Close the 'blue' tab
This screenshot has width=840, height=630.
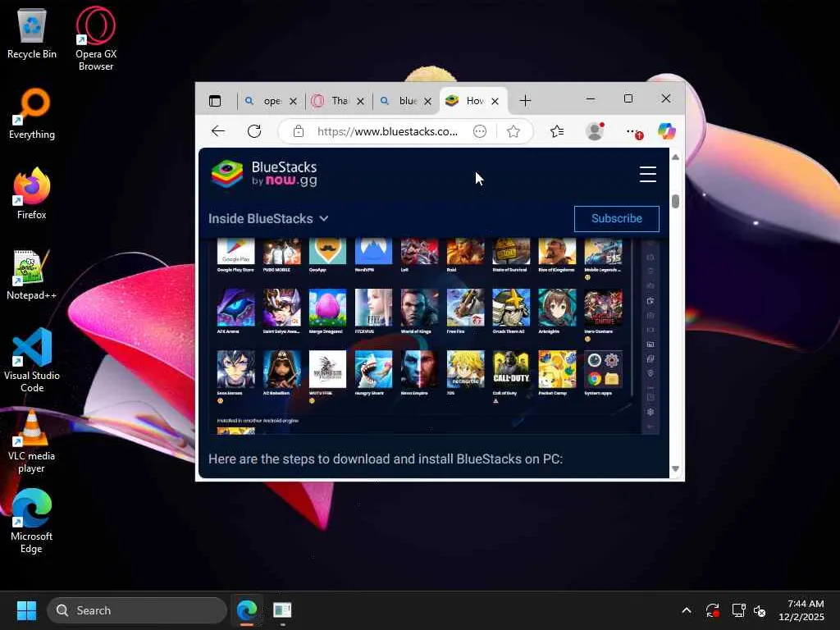pyautogui.click(x=427, y=101)
